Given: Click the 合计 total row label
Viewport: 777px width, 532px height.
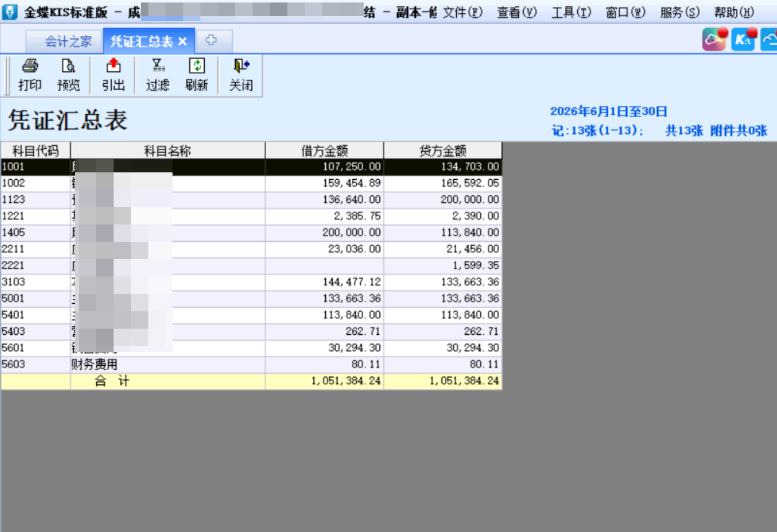Looking at the screenshot, I should click(x=168, y=381).
